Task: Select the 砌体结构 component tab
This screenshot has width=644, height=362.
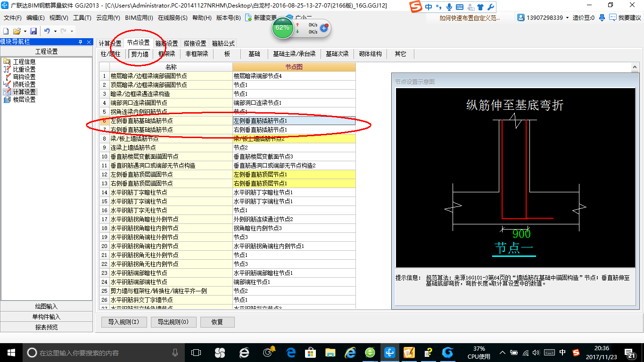Action: [x=371, y=54]
